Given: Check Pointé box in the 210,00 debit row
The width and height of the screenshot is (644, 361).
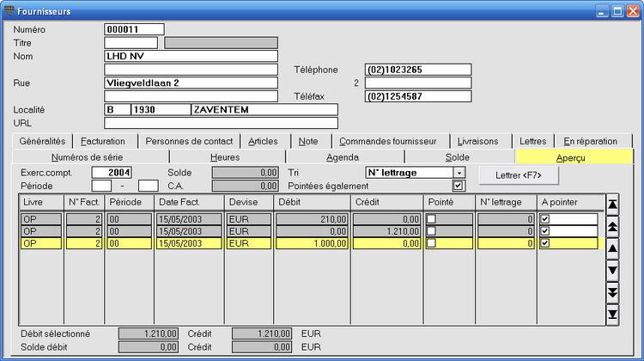Looking at the screenshot, I should (x=431, y=219).
